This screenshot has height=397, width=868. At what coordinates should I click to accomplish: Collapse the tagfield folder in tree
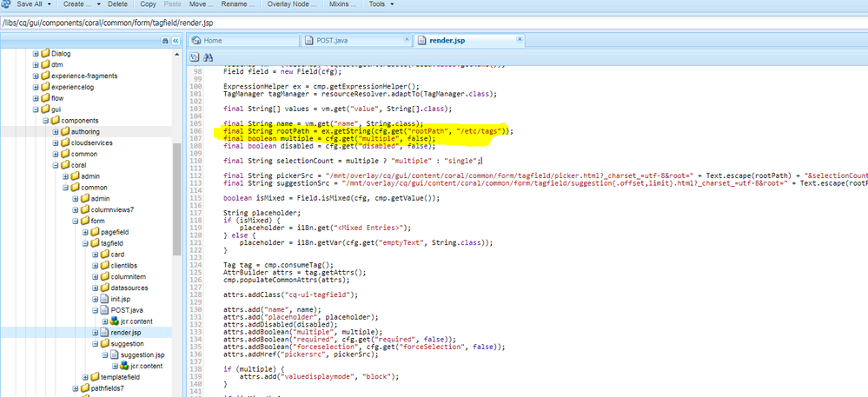tap(85, 243)
